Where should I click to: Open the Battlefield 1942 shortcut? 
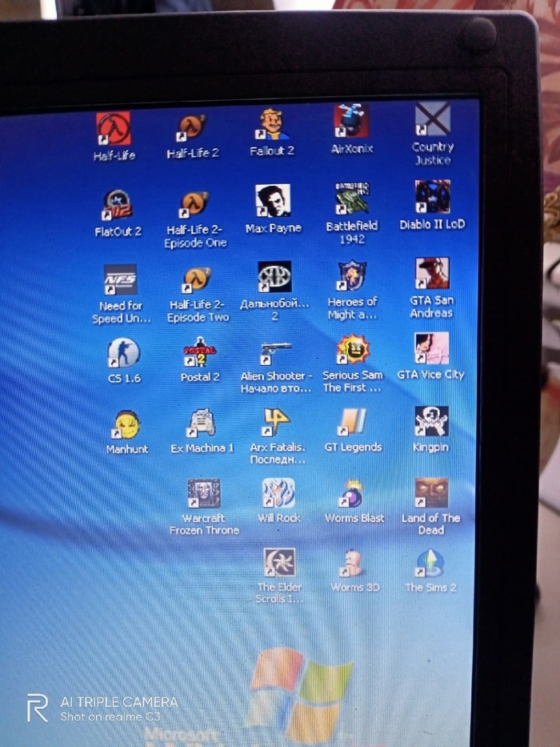click(351, 198)
